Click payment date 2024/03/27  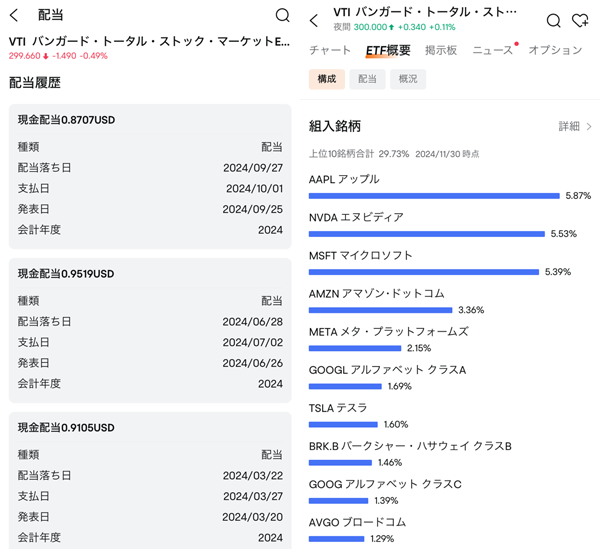[x=253, y=496]
